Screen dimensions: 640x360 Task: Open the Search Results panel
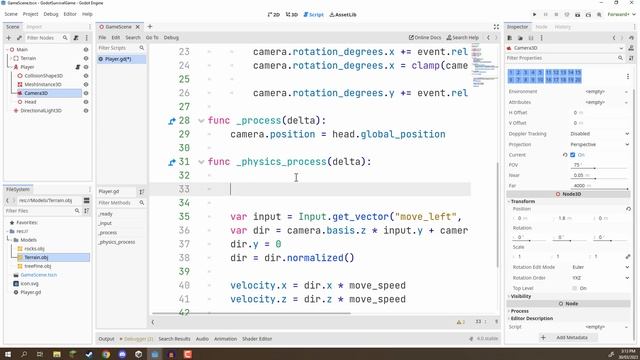pos(174,339)
